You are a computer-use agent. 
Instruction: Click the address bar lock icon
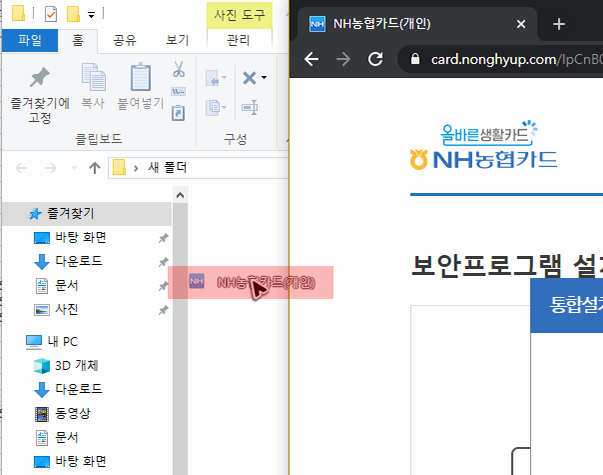415,59
